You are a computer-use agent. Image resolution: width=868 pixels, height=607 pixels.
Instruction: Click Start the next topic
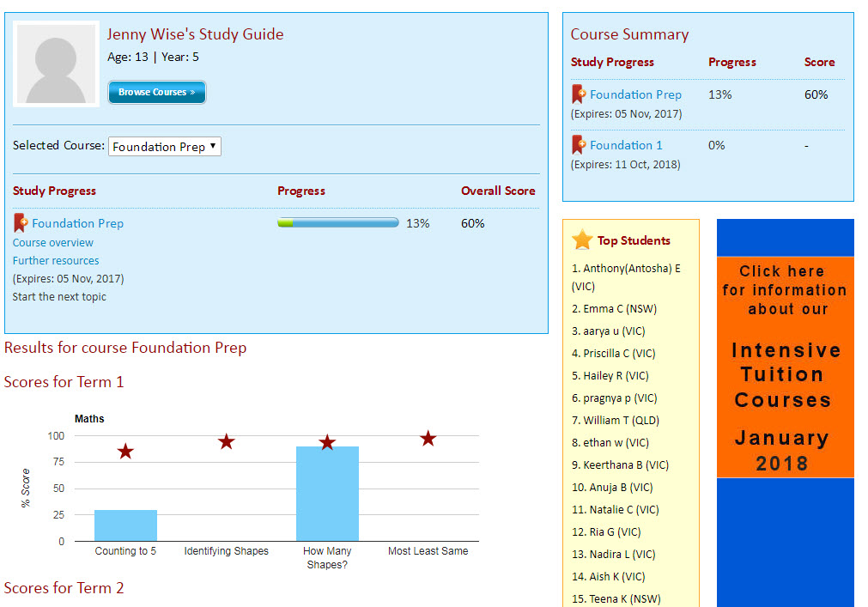pos(59,297)
